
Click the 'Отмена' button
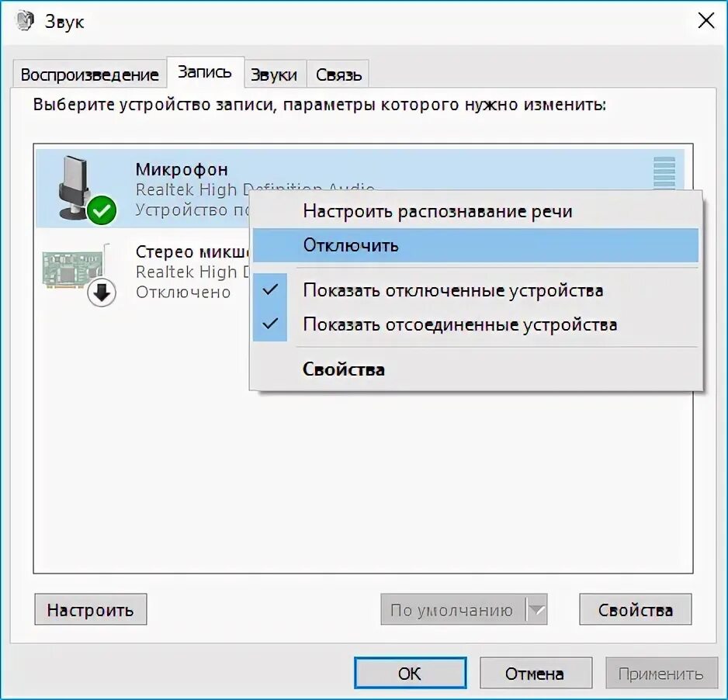[x=536, y=673]
